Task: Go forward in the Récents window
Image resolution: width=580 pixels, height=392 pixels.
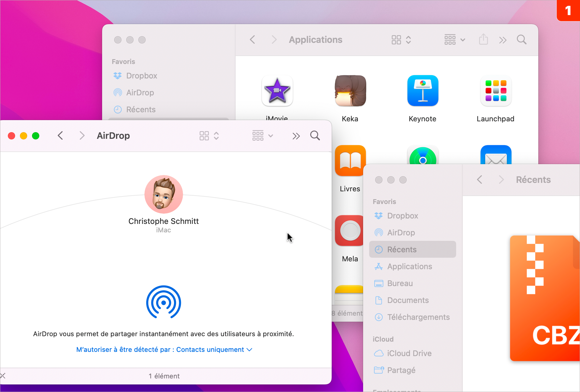Action: [x=501, y=180]
